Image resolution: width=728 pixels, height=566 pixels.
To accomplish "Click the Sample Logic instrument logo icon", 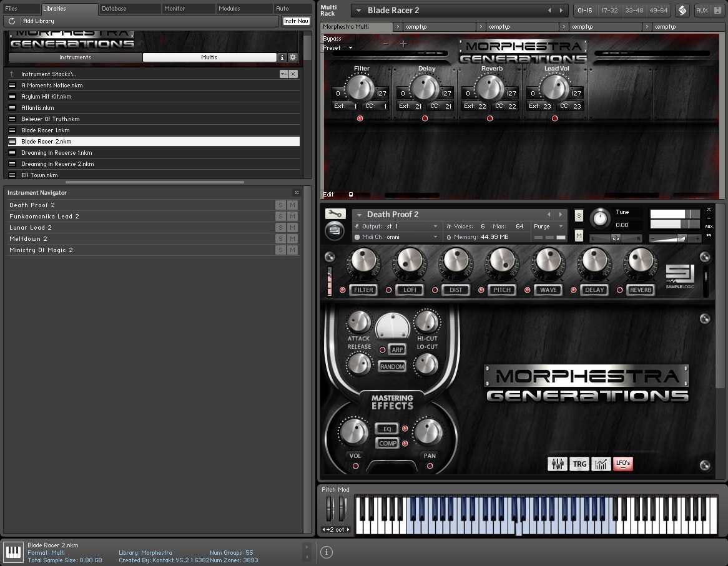I will tap(335, 230).
